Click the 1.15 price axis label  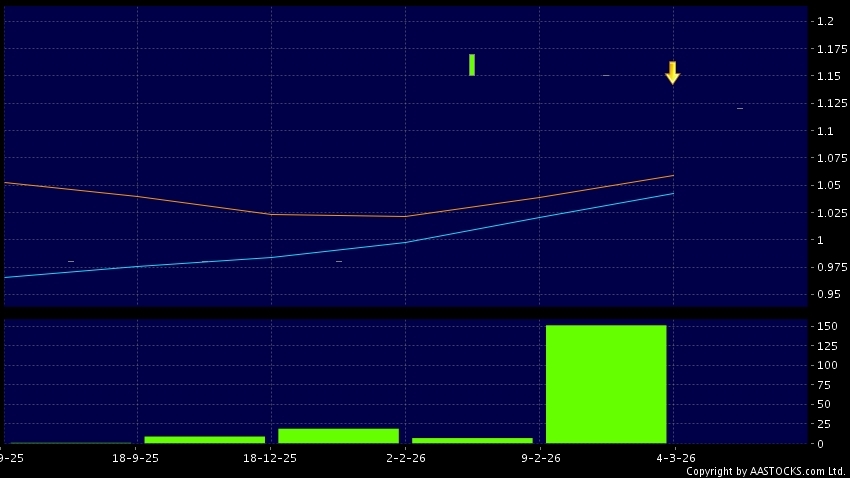828,76
